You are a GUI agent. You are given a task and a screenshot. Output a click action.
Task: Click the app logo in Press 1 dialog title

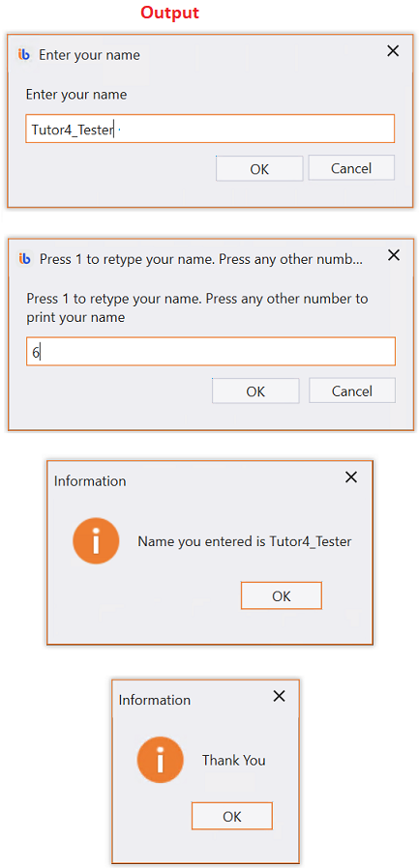point(24,258)
